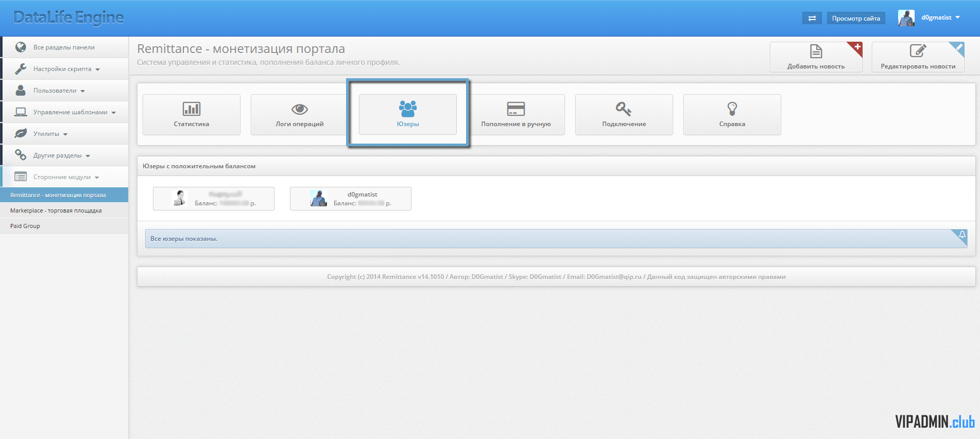Viewport: 980px width, 439px height.
Task: Open Paid Group module
Action: [64, 226]
